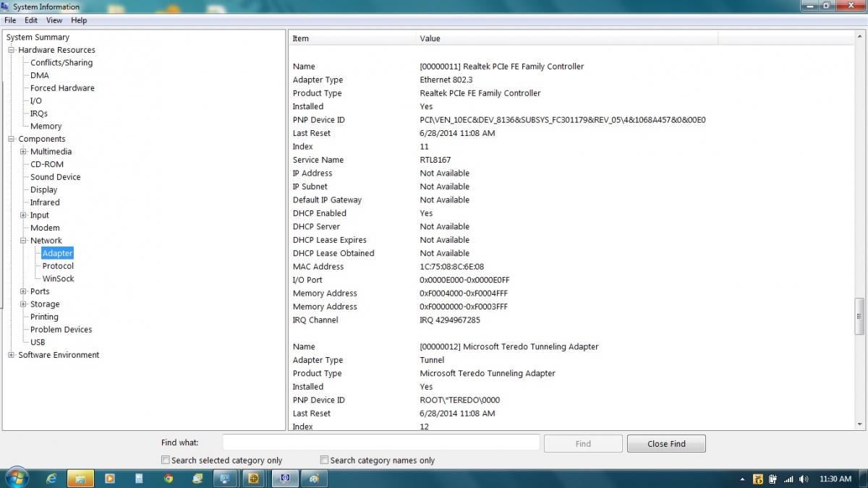Expand the Storage tree node

[24, 304]
